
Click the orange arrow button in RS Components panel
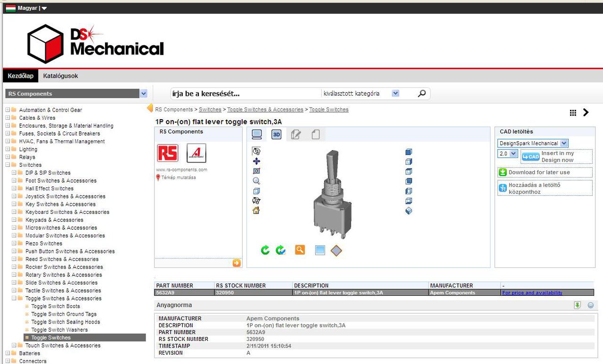[x=236, y=263]
